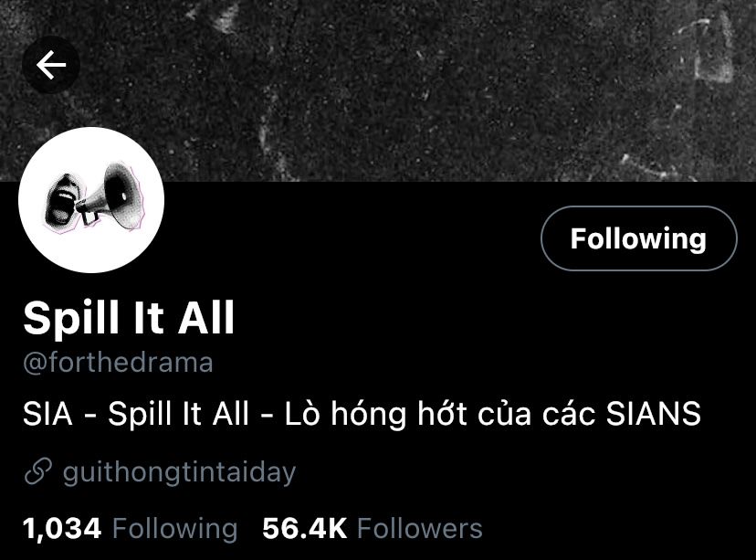This screenshot has width=756, height=560.
Task: Open the megaphone profile picture
Action: pyautogui.click(x=91, y=200)
